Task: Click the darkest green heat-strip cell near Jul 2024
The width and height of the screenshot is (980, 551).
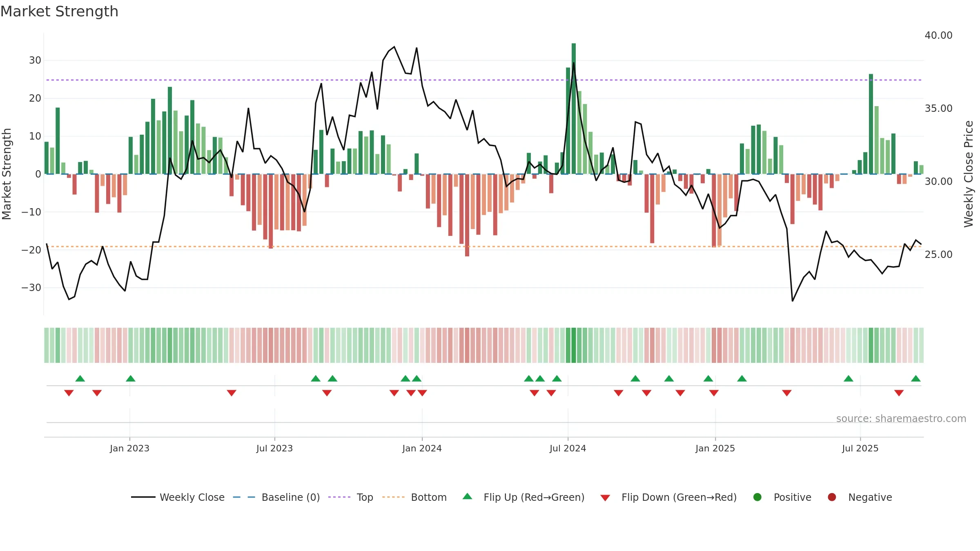Action: click(x=574, y=345)
